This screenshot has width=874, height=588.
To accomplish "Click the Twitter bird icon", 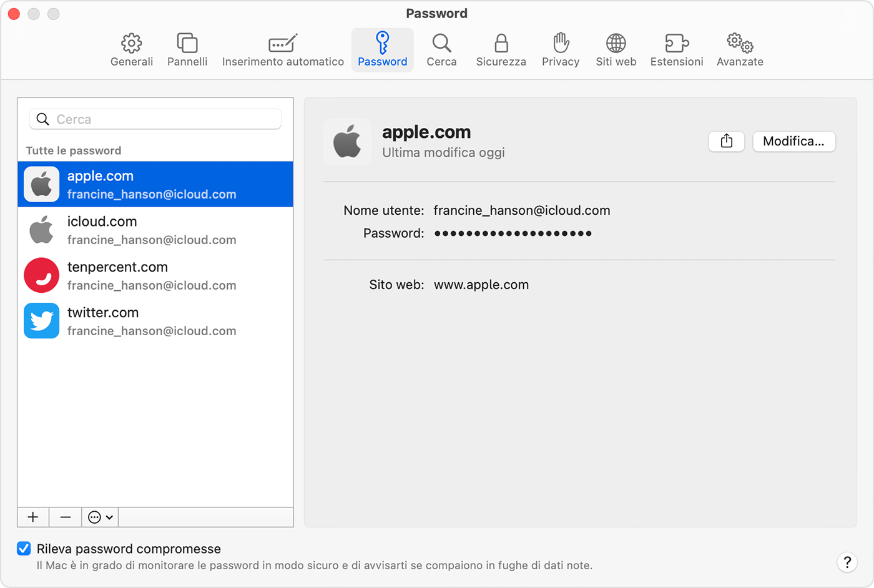I will pyautogui.click(x=42, y=321).
